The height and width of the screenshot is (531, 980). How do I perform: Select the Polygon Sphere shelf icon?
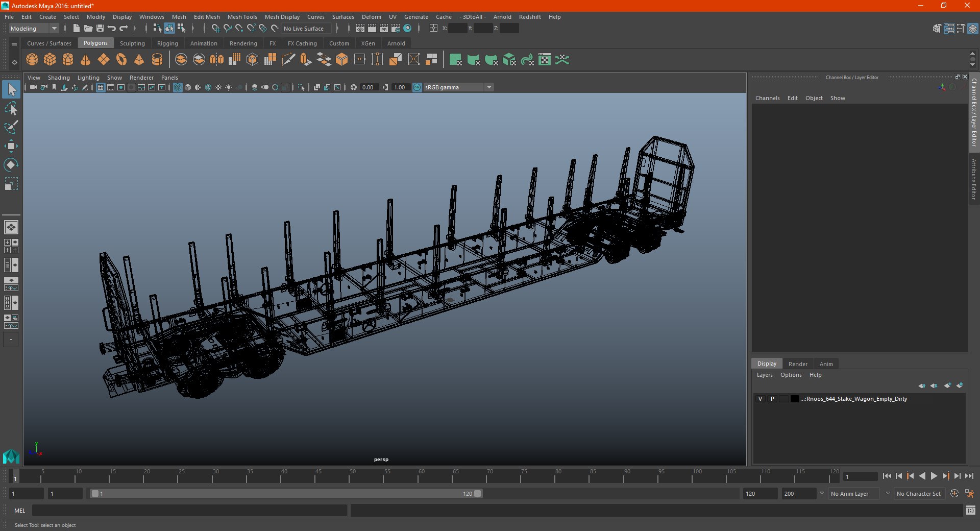[32, 60]
